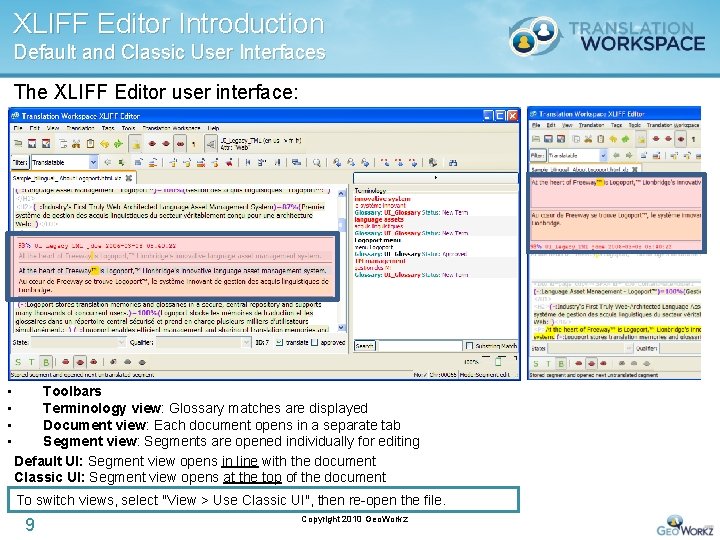Click the green S view button in left window
This screenshot has width=720, height=540.
click(x=18, y=362)
